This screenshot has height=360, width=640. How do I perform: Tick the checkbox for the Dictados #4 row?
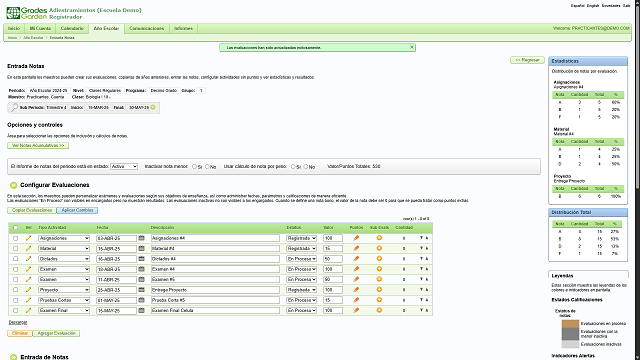click(x=16, y=259)
